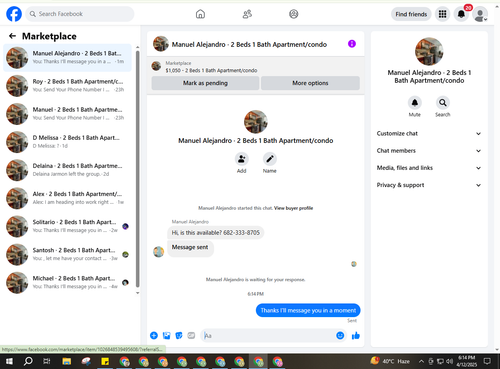This screenshot has height=369, width=500.
Task: Open Windows taskbar search
Action: [28, 361]
